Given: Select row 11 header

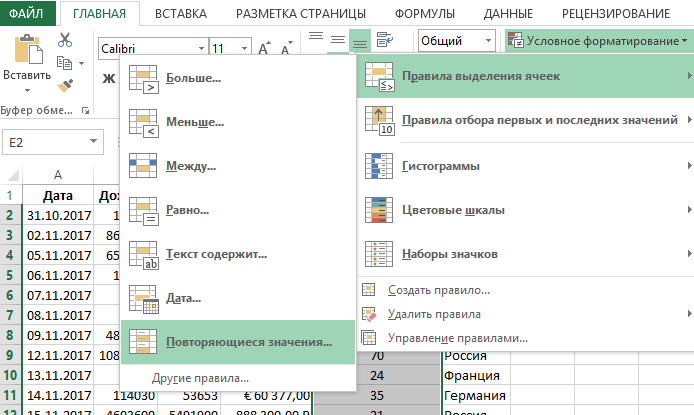Looking at the screenshot, I should [x=10, y=396].
